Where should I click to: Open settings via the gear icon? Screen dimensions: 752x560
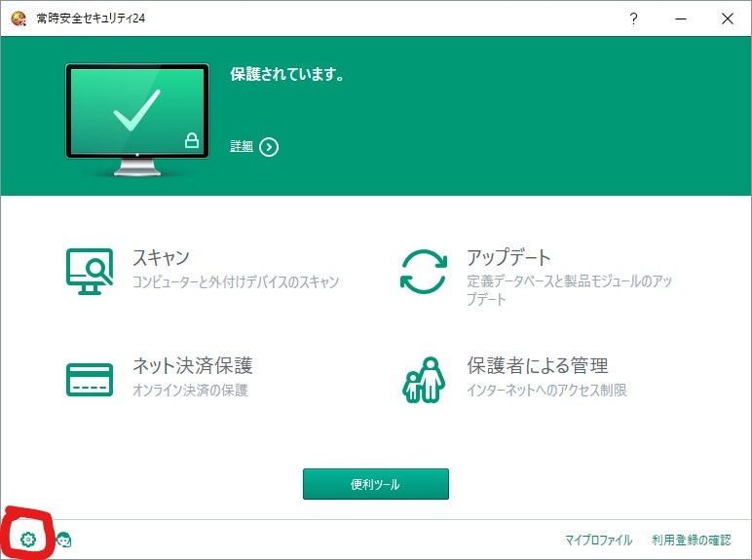[x=28, y=540]
